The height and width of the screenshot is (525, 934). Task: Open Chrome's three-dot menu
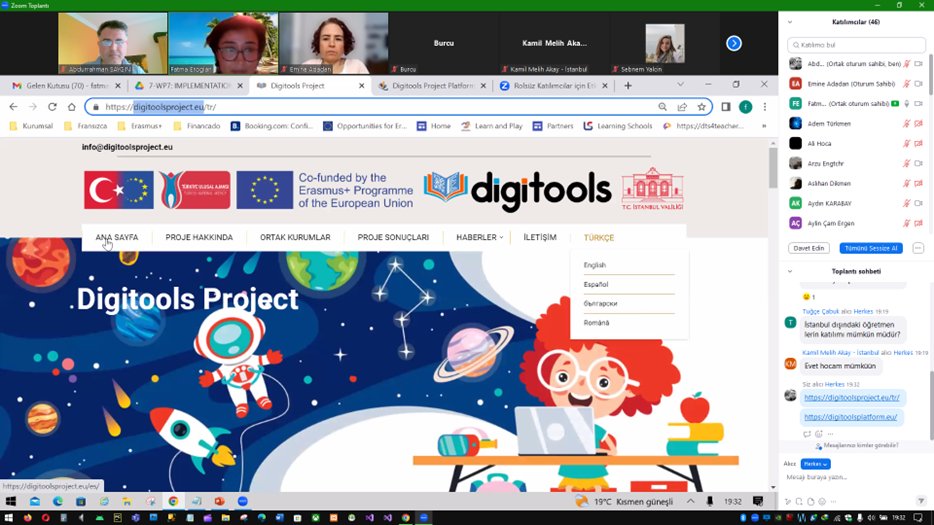(x=765, y=107)
